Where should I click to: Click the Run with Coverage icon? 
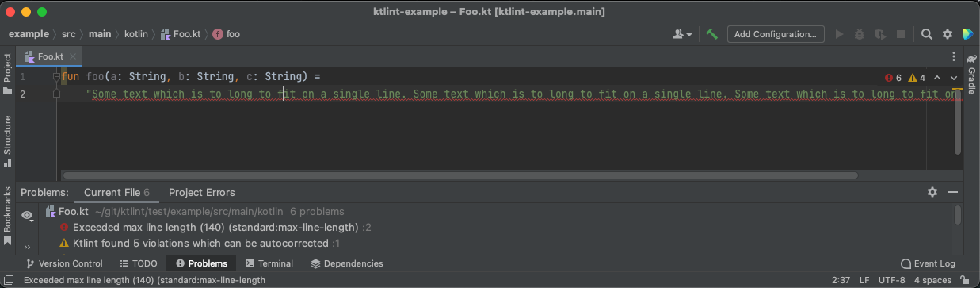(x=880, y=34)
